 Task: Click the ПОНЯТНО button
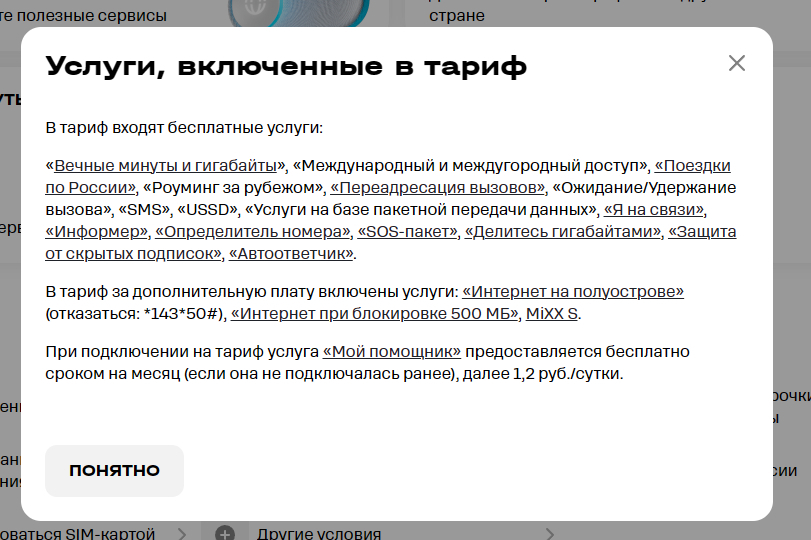(x=114, y=471)
